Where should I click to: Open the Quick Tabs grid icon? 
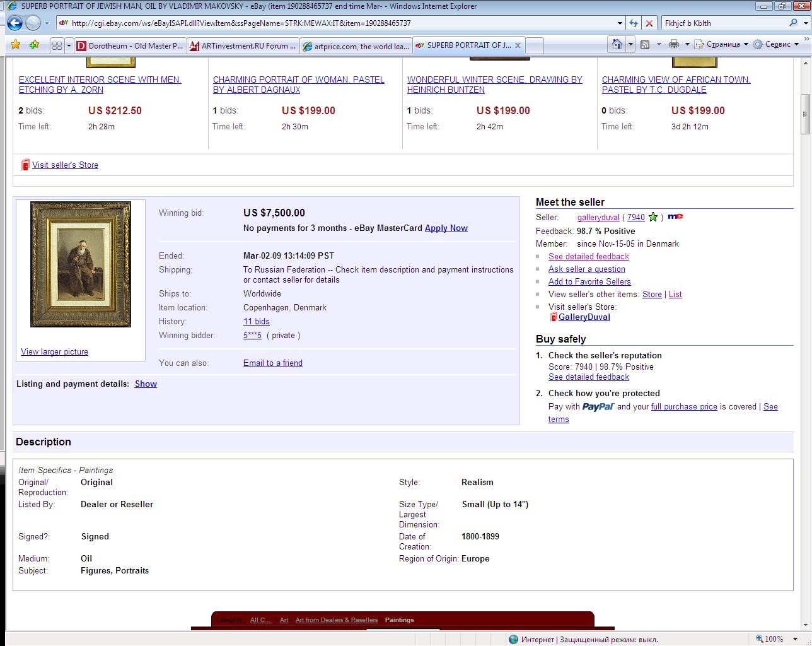pos(57,45)
